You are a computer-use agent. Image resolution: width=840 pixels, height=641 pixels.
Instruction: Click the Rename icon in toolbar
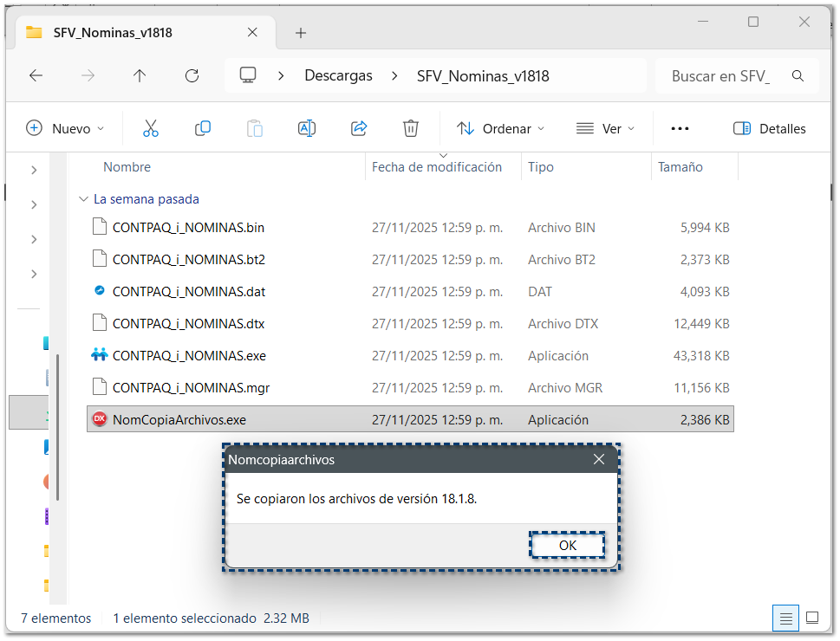click(306, 128)
